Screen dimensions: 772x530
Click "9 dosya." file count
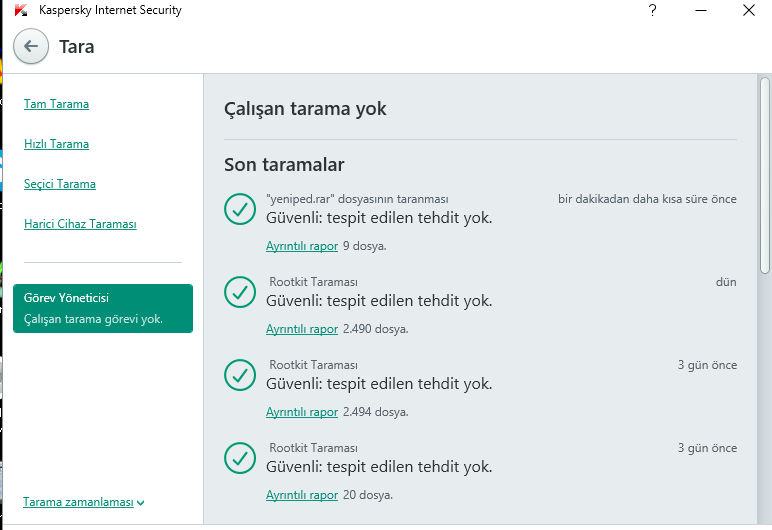(365, 246)
